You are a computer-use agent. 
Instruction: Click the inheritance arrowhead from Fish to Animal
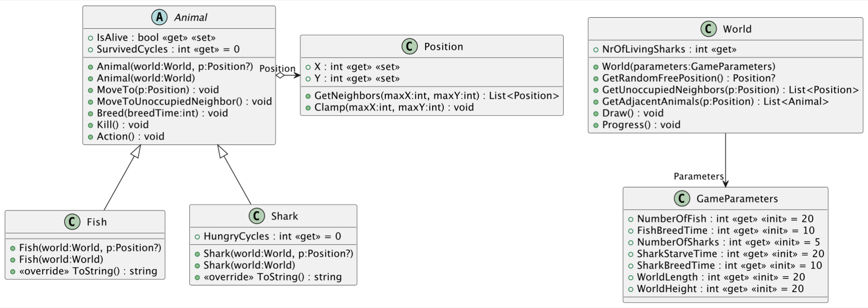[x=136, y=151]
